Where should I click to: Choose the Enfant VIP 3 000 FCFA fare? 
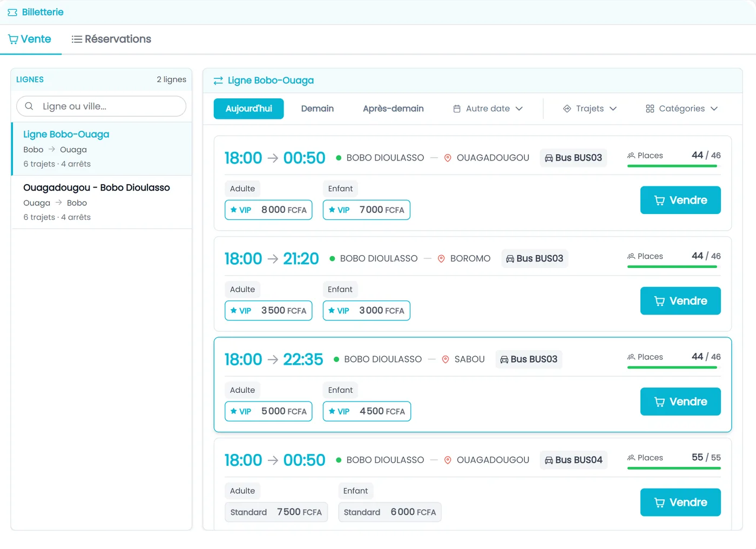tap(367, 311)
